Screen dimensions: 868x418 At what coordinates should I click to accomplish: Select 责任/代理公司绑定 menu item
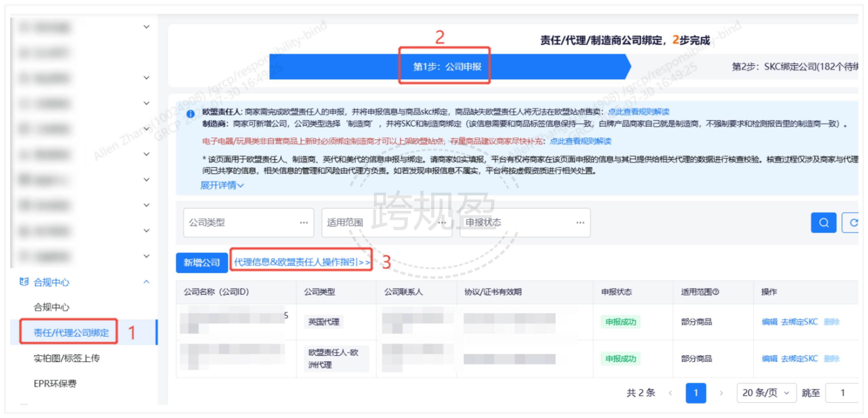tap(71, 333)
